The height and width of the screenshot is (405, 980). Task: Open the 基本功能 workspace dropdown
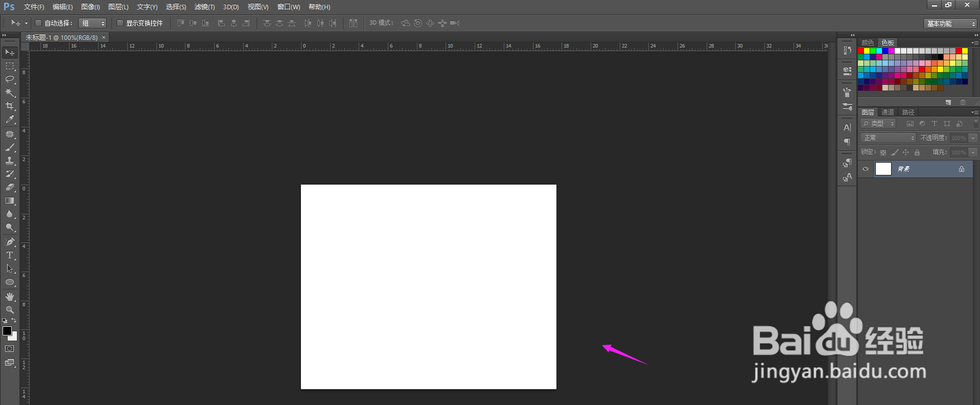coord(950,24)
